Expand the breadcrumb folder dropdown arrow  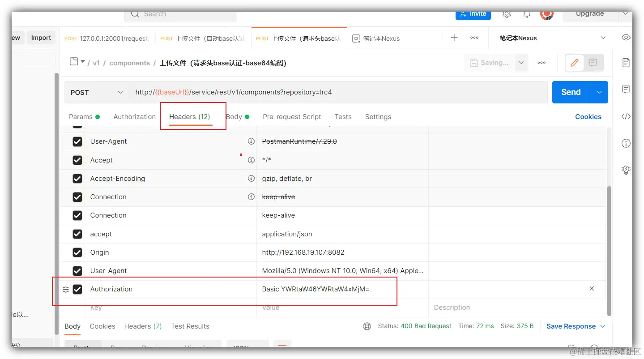(83, 62)
